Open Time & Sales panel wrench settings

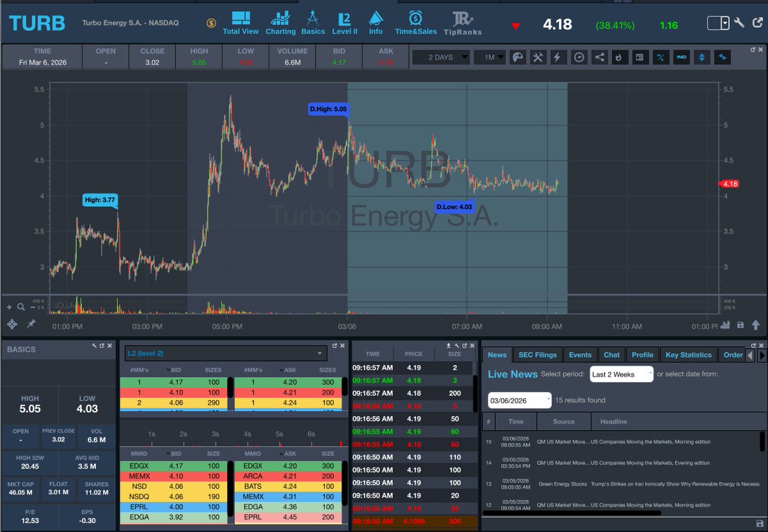click(x=458, y=345)
